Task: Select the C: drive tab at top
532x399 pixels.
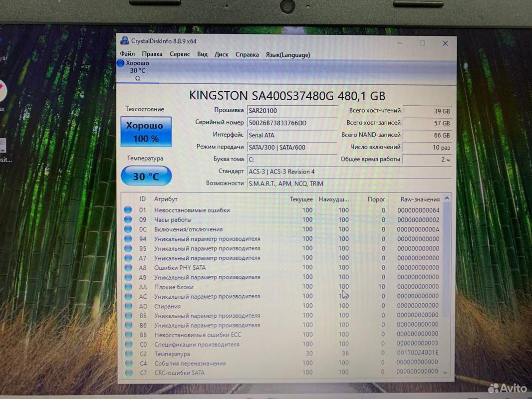Action: 137,71
